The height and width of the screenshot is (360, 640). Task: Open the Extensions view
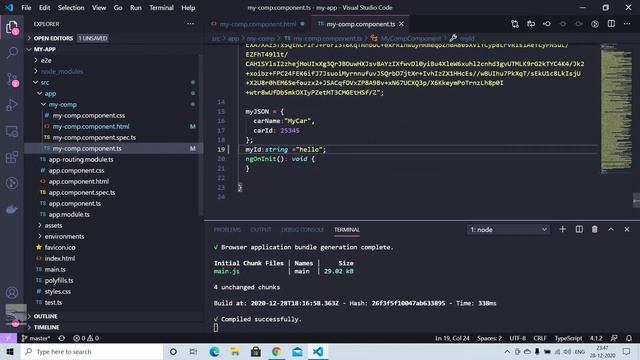pos(12,157)
